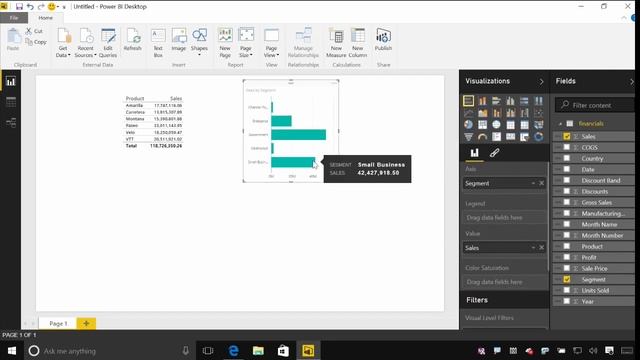Open the quick access toolbar dropdown
The image size is (640, 360).
click(64, 7)
